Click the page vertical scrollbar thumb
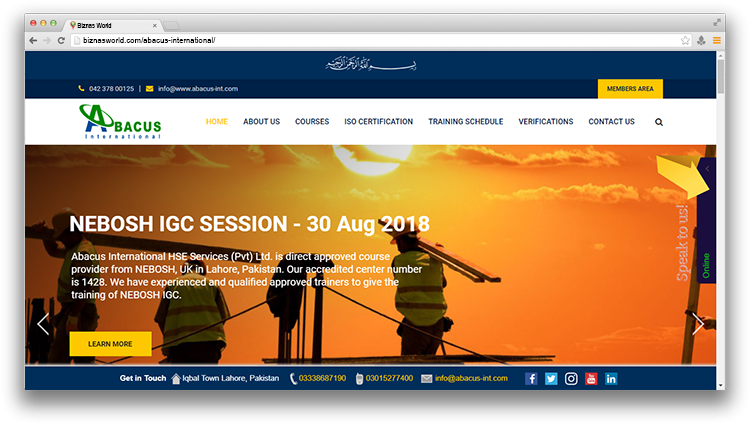750x425 pixels. click(720, 76)
